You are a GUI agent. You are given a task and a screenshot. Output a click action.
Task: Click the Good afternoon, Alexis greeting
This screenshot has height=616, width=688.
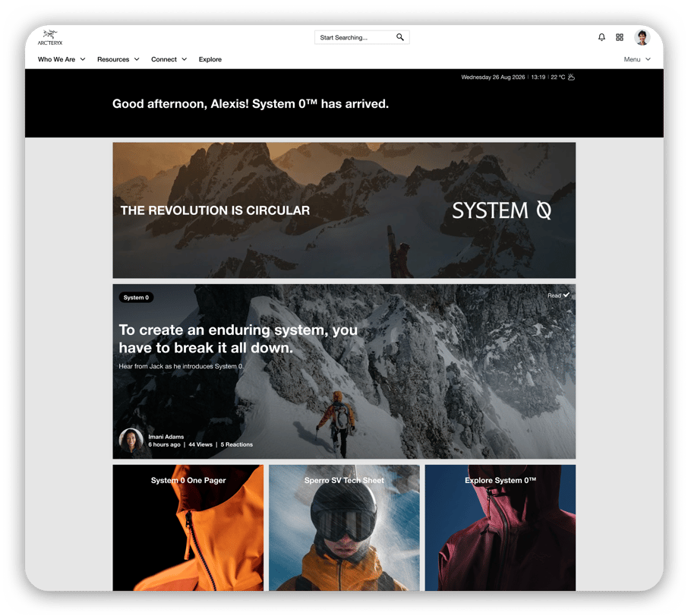click(x=251, y=104)
